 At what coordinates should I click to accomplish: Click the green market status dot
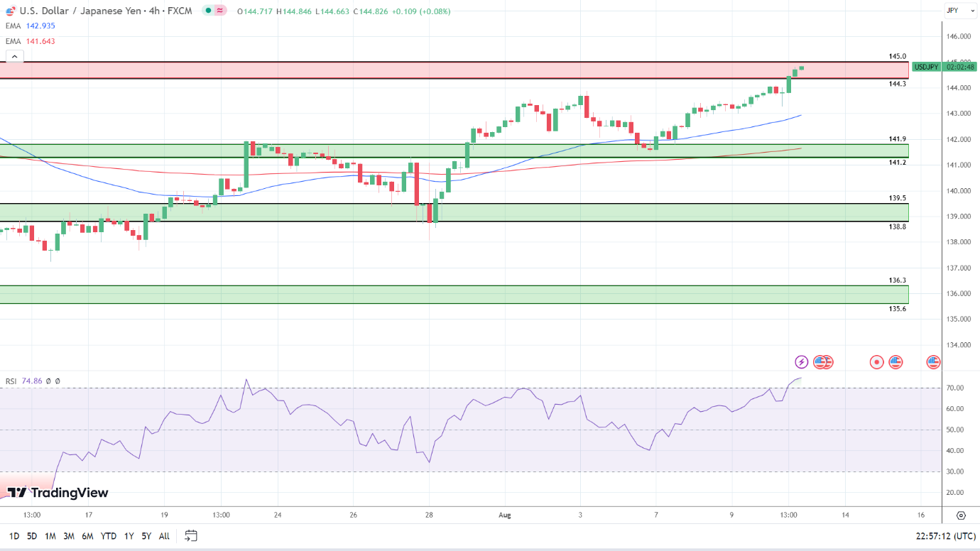coord(208,11)
